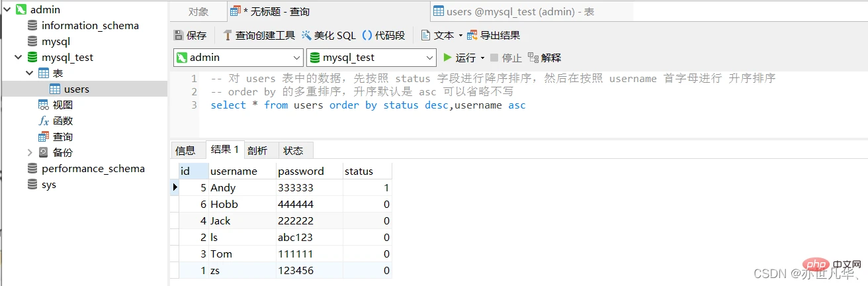Open the Profile (剖析) tab
Viewport: 868px width, 286px height.
click(x=257, y=150)
